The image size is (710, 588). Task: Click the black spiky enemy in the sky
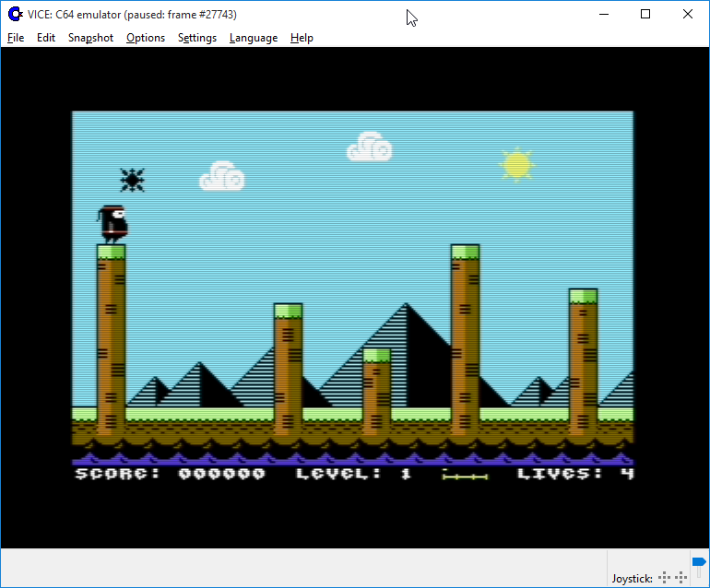tap(132, 180)
